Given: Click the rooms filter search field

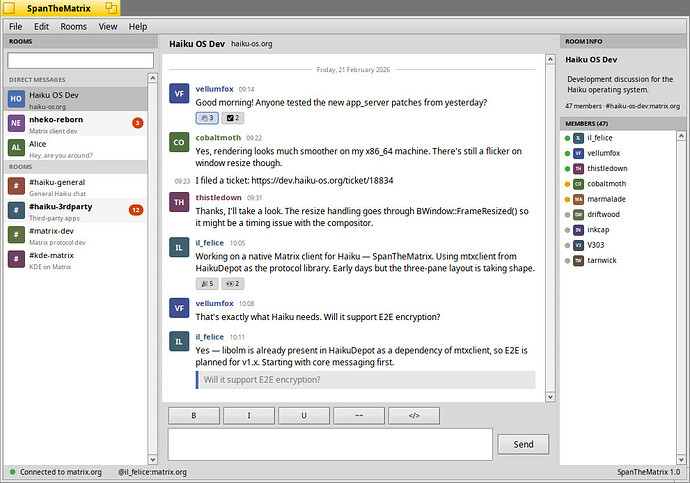Looking at the screenshot, I should (x=81, y=61).
